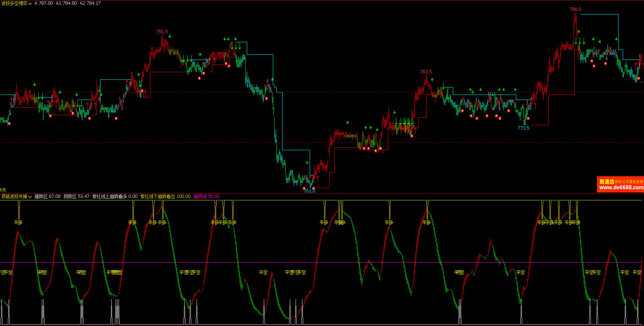Image resolution: width=644 pixels, height=326 pixels.
Task: Click the red up-arrow marker at far-left chart edge
Action: pyautogui.click(x=9, y=123)
